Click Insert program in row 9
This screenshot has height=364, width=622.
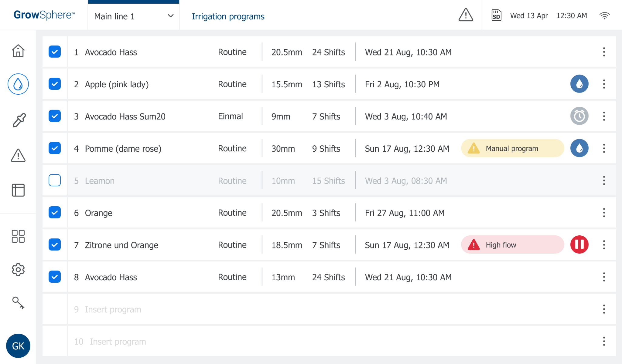(113, 309)
